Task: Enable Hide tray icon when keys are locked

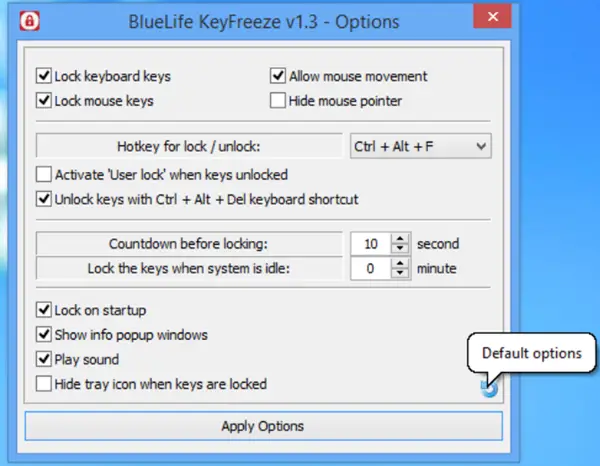Action: pos(44,384)
